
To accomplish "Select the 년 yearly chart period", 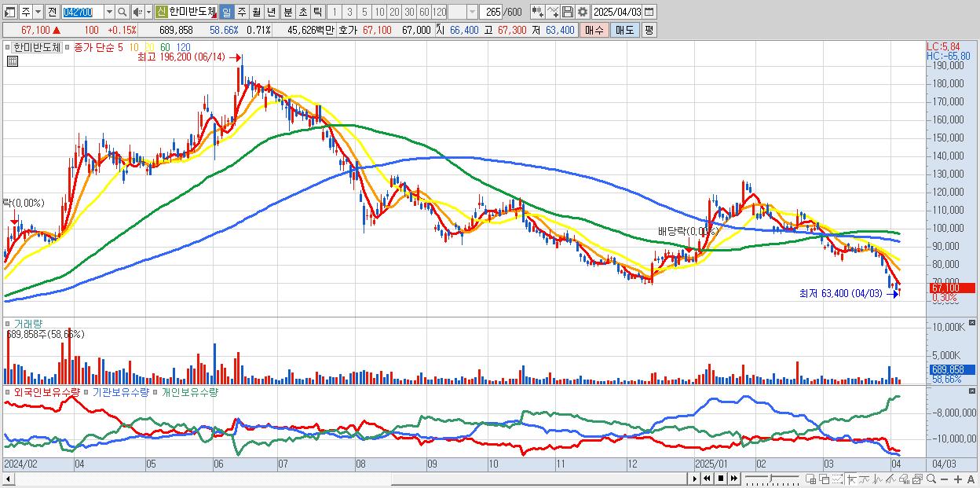I will (271, 12).
